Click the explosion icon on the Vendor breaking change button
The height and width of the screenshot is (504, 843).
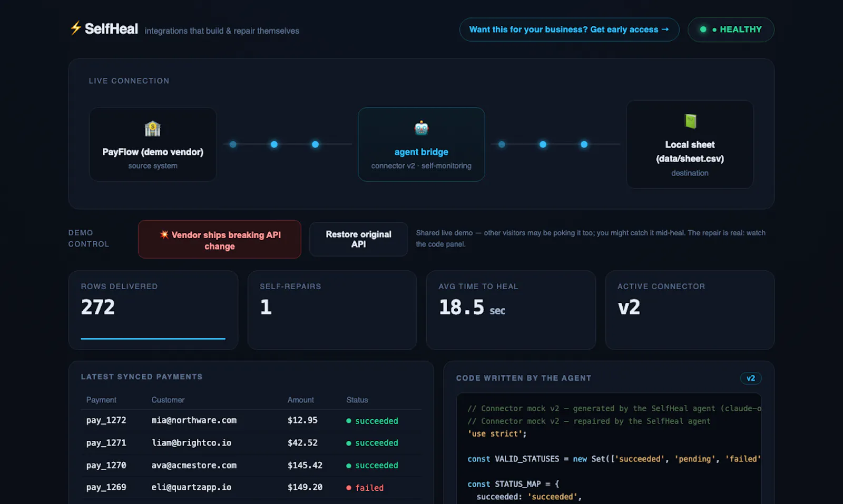click(x=164, y=234)
